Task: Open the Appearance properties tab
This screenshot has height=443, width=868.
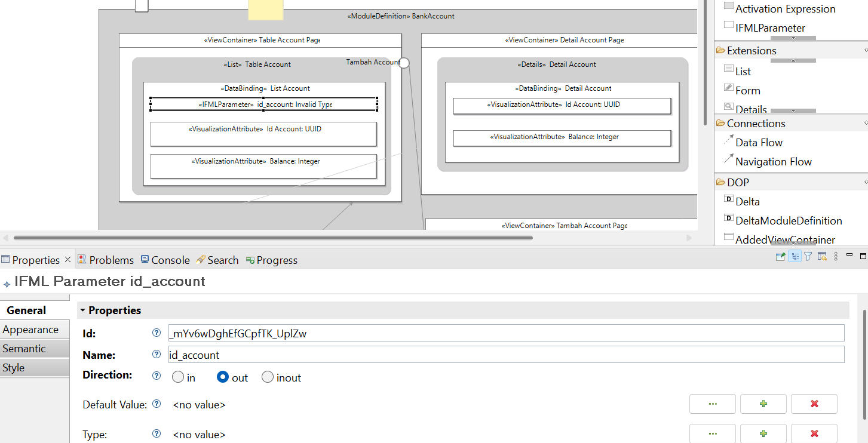Action: pyautogui.click(x=35, y=330)
